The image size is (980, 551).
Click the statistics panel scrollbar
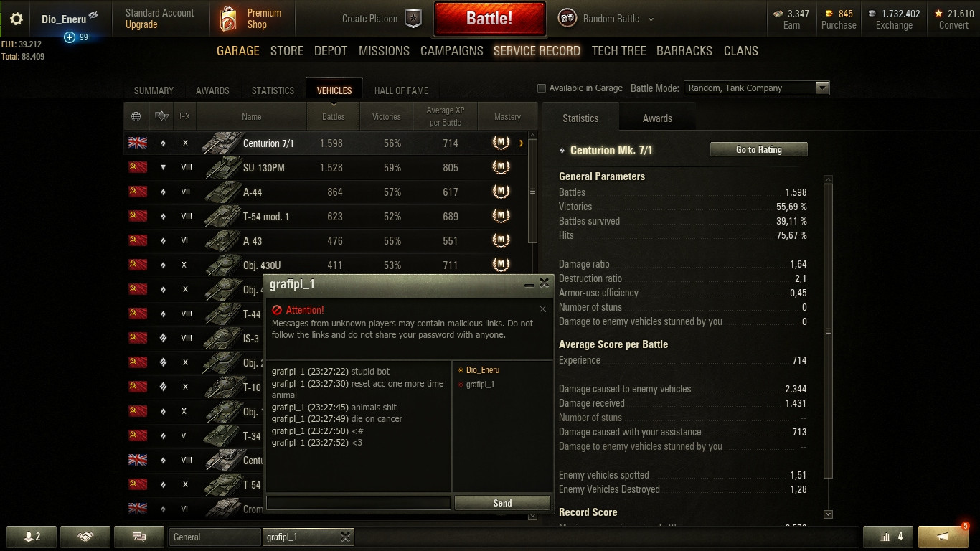click(x=828, y=331)
